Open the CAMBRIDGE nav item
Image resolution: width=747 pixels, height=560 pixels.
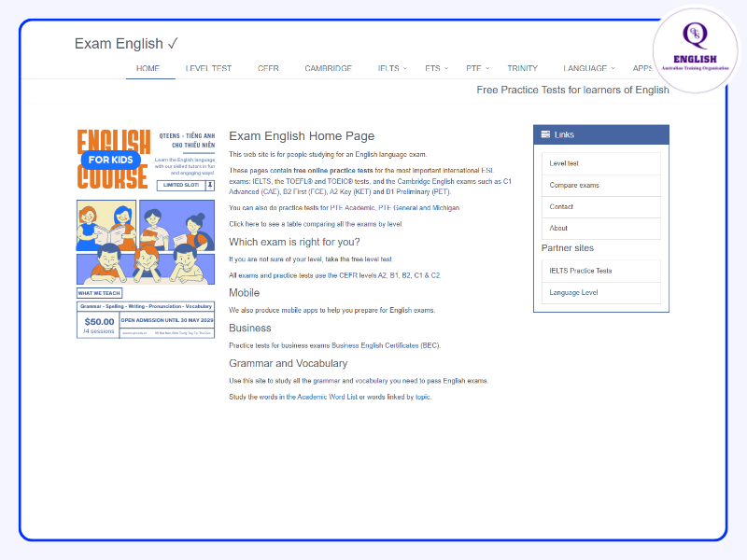pos(328,68)
